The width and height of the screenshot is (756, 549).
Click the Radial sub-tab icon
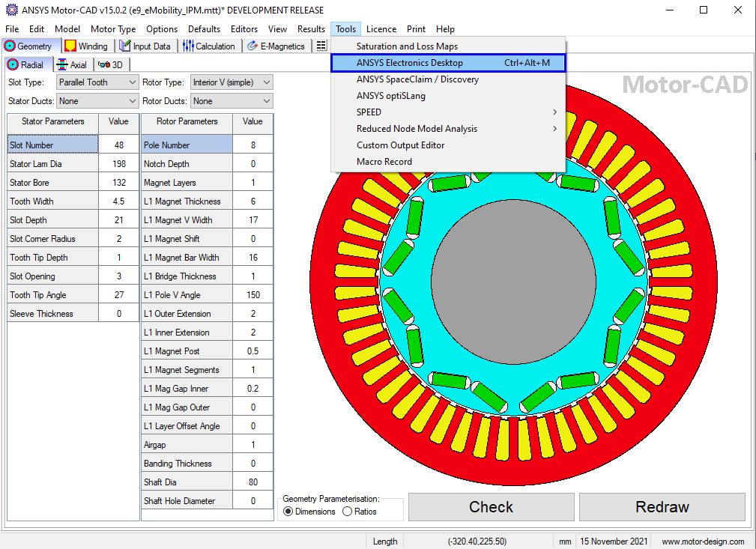pos(13,64)
